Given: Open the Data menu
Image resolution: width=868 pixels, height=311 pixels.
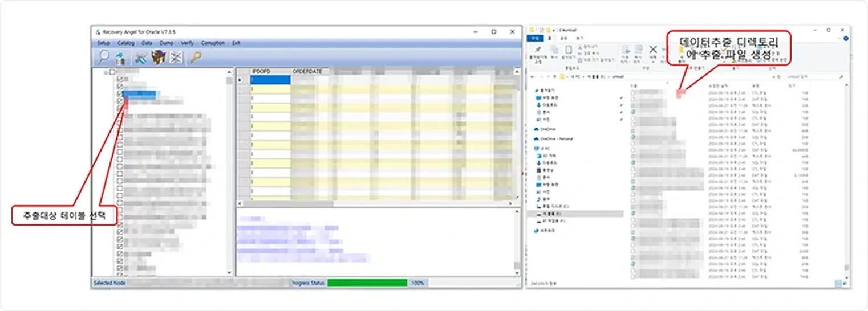Looking at the screenshot, I should coord(147,43).
